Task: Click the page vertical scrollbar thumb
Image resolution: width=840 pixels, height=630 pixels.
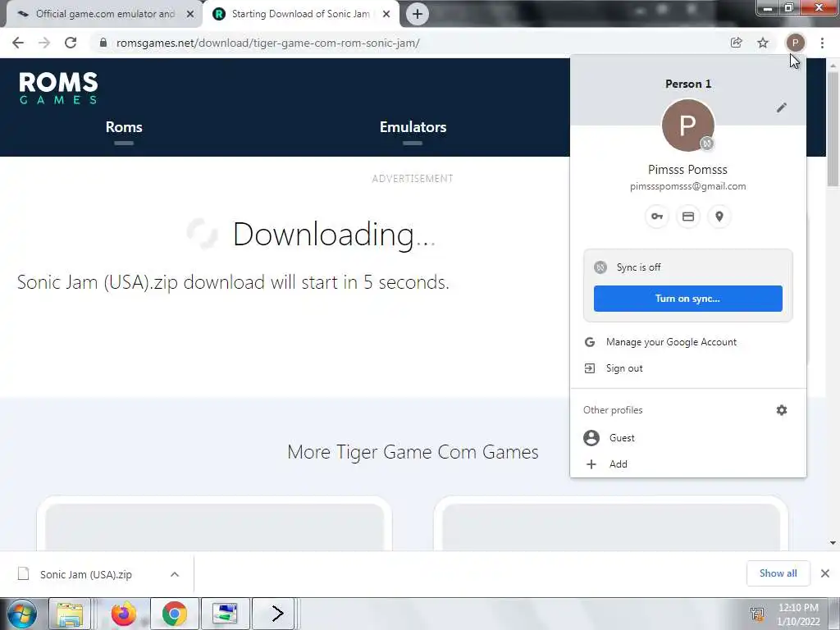Action: click(x=833, y=129)
